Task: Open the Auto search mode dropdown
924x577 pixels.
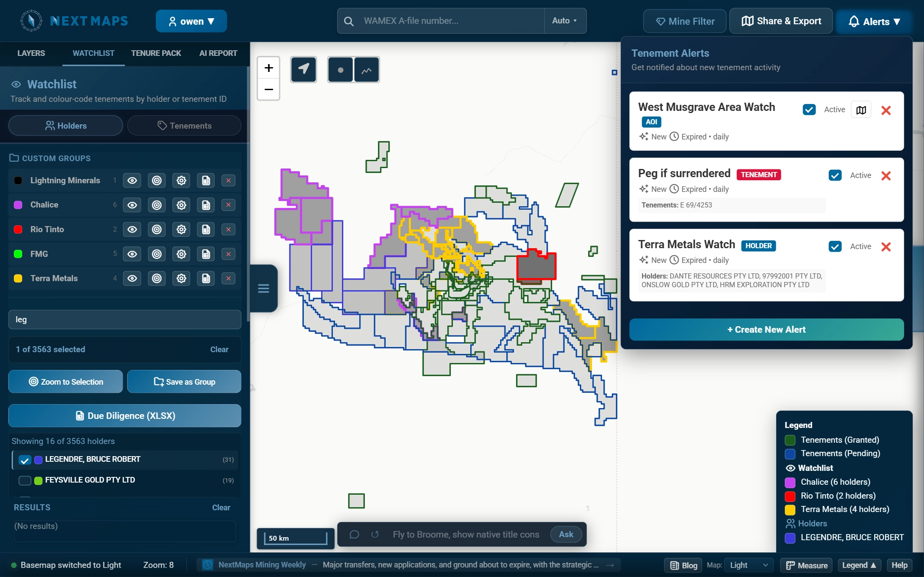Action: click(x=565, y=21)
